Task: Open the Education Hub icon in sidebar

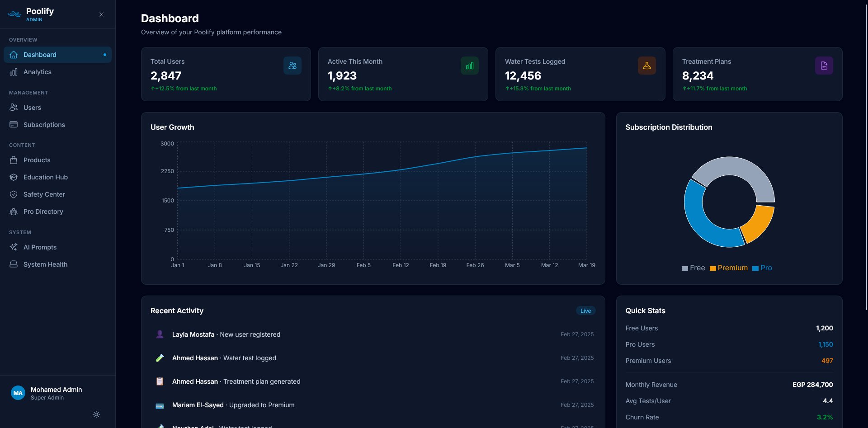Action: tap(14, 177)
